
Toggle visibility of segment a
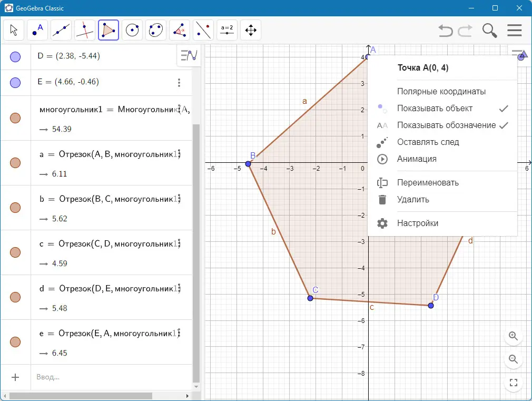pos(15,163)
